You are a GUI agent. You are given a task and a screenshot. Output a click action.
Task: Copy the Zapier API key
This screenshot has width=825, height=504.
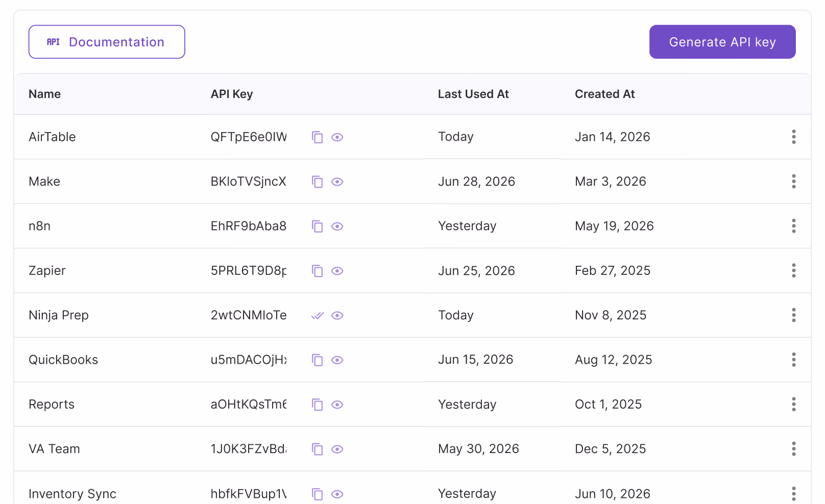[317, 271]
